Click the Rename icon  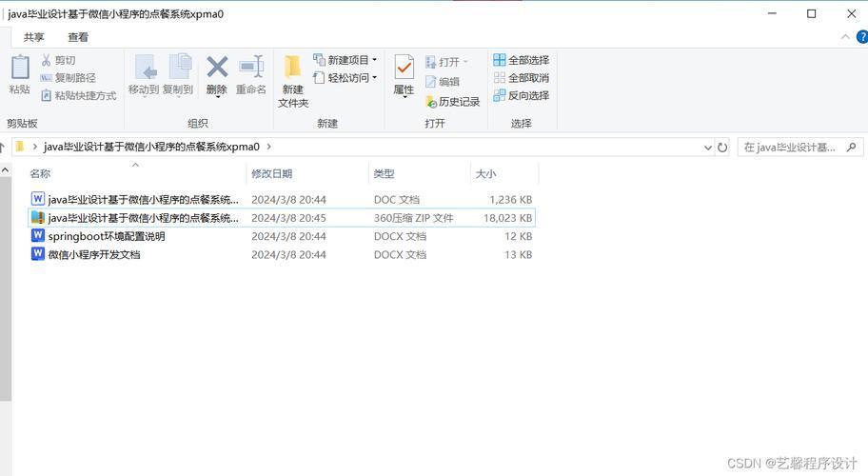coord(251,68)
